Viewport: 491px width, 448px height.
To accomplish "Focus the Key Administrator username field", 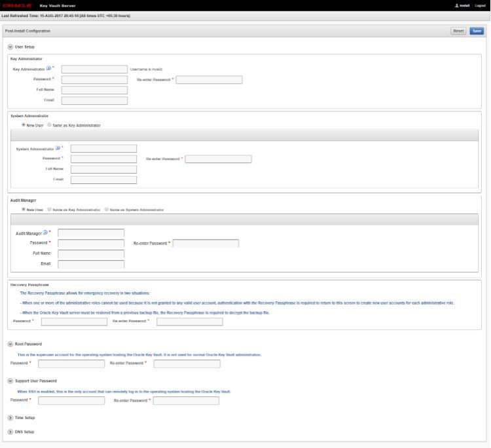I will point(94,69).
